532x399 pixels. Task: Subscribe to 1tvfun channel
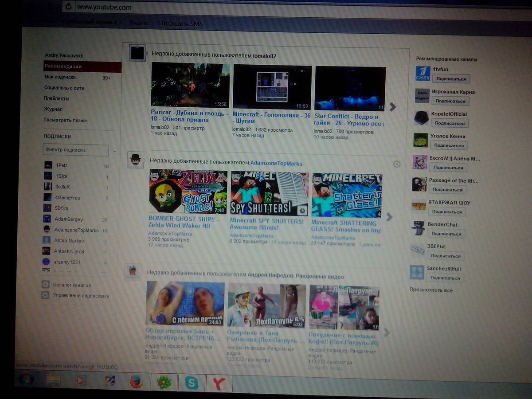pos(451,79)
